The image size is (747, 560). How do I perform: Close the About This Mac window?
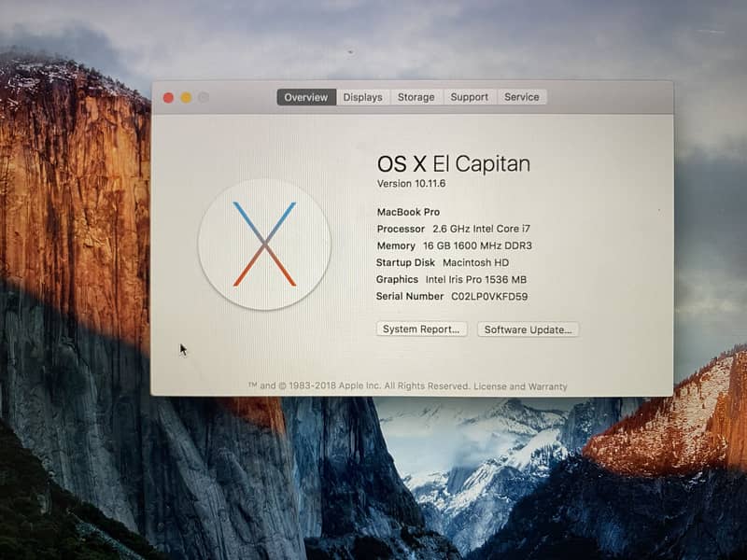[x=168, y=98]
